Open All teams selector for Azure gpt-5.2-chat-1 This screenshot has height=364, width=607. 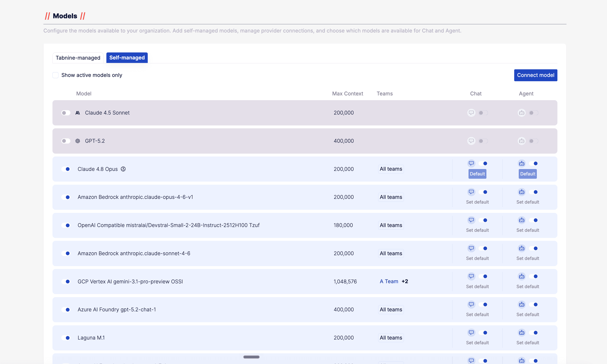point(391,310)
